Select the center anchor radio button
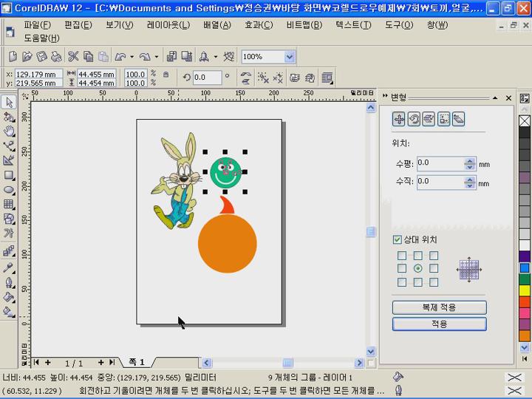 pyautogui.click(x=418, y=268)
